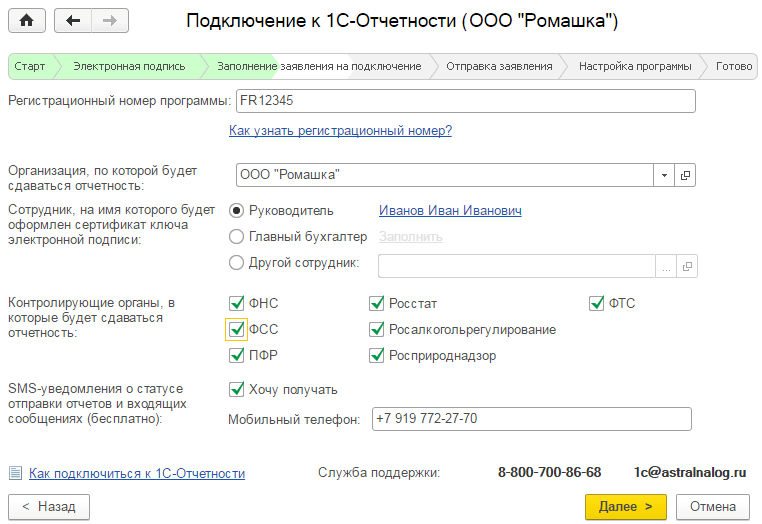
Task: Click the Home icon button
Action: tap(26, 21)
